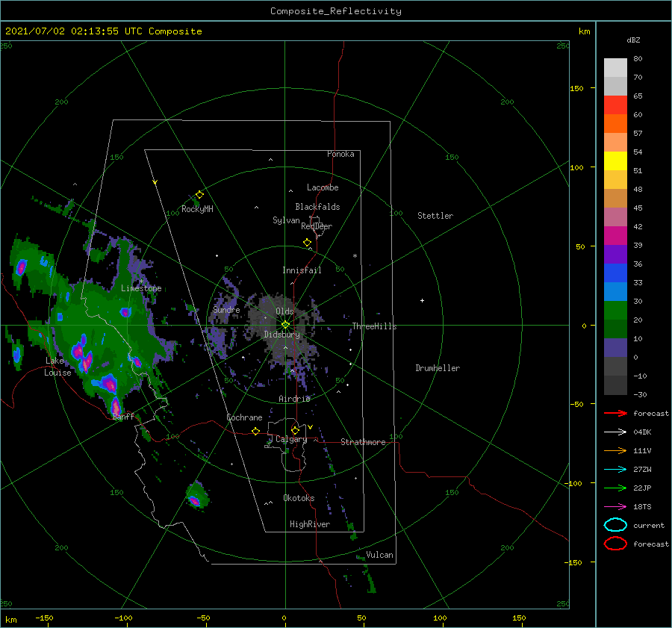Click the RedDeer city label
This screenshot has width=672, height=628.
pyautogui.click(x=317, y=226)
